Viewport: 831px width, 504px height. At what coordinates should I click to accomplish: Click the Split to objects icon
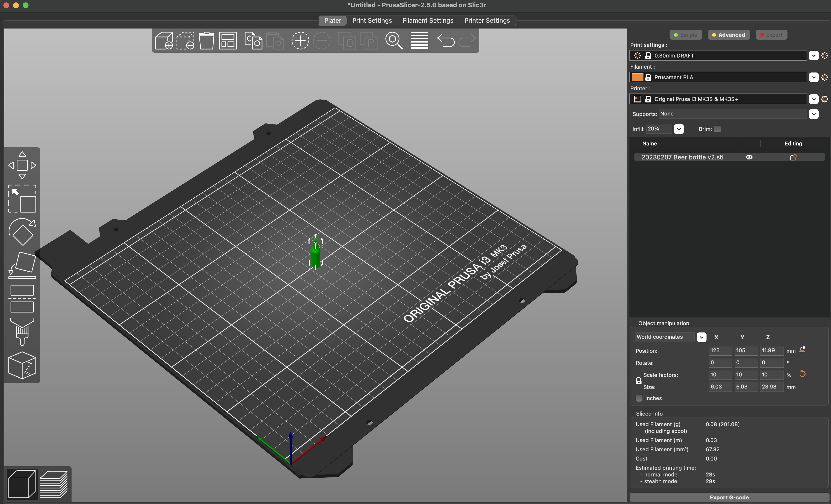347,41
